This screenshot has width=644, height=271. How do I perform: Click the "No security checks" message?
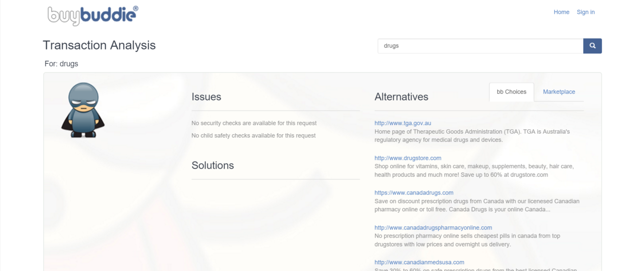(x=254, y=123)
